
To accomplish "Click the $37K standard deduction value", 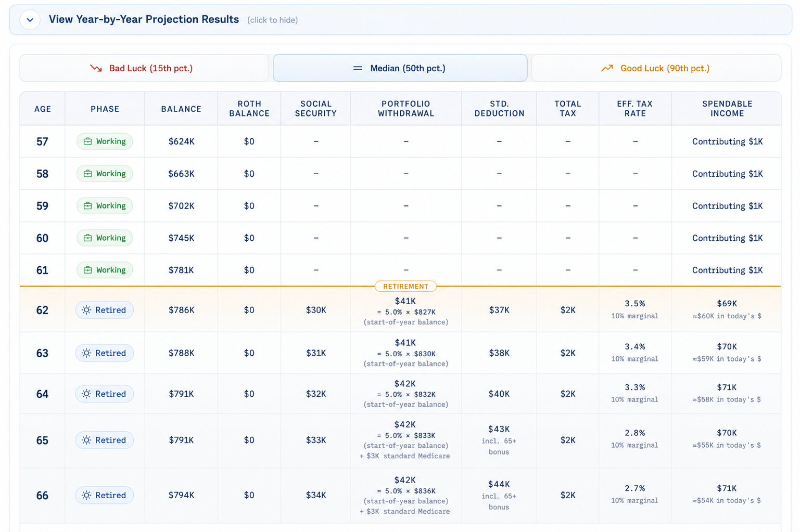I will 499,310.
